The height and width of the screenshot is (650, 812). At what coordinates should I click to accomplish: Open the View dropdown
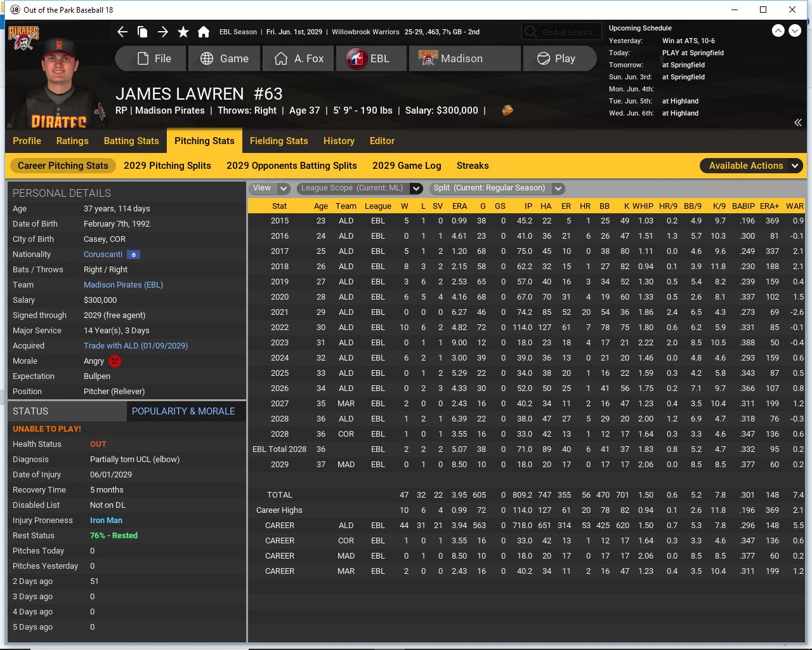click(x=270, y=188)
